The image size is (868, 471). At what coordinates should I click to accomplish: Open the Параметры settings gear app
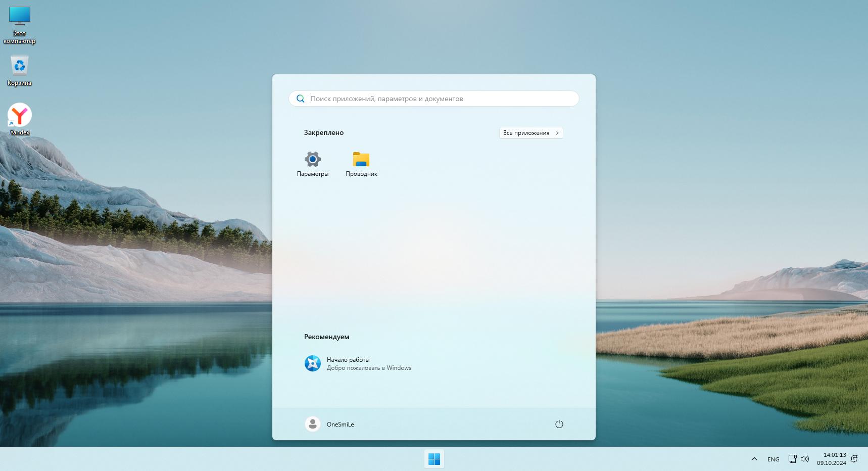[313, 164]
